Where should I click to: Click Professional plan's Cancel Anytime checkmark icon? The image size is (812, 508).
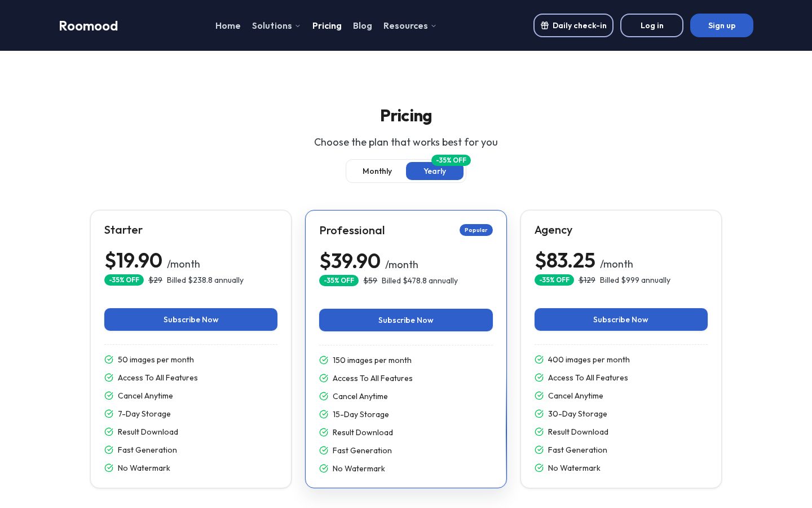[324, 396]
